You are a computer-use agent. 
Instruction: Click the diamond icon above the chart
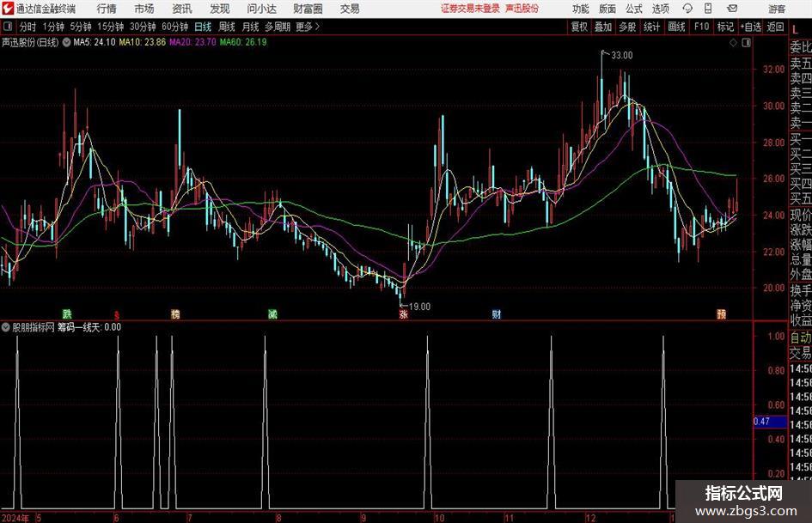coord(733,43)
